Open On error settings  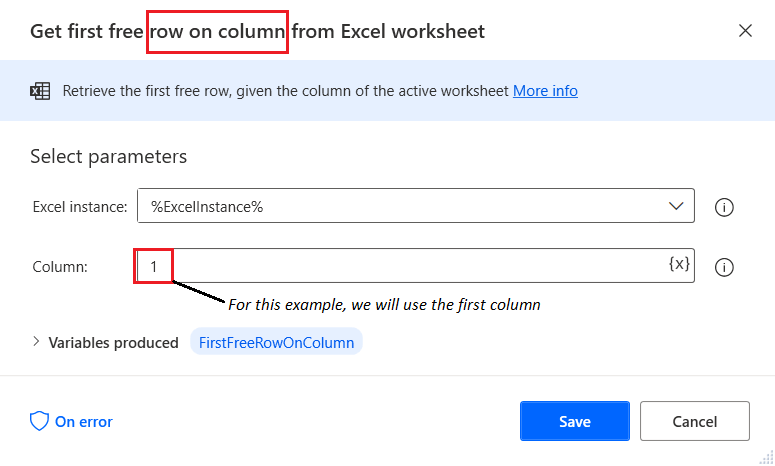coord(84,422)
